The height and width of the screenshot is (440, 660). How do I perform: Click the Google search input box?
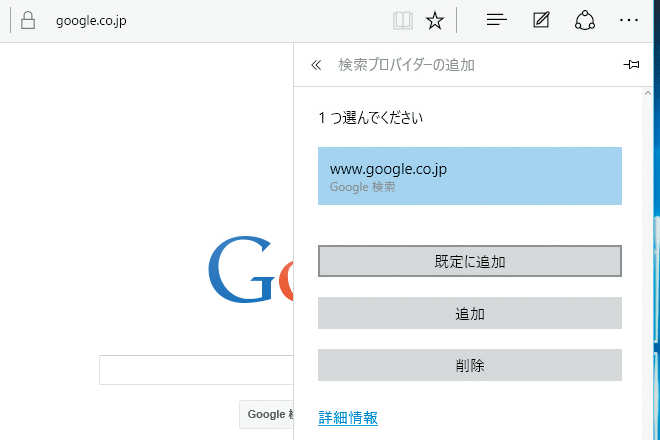[x=196, y=370]
